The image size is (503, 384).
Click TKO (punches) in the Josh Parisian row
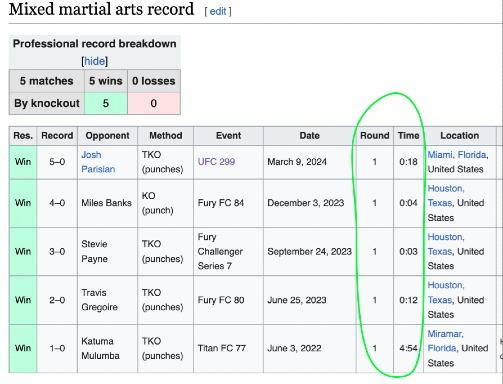pos(166,162)
